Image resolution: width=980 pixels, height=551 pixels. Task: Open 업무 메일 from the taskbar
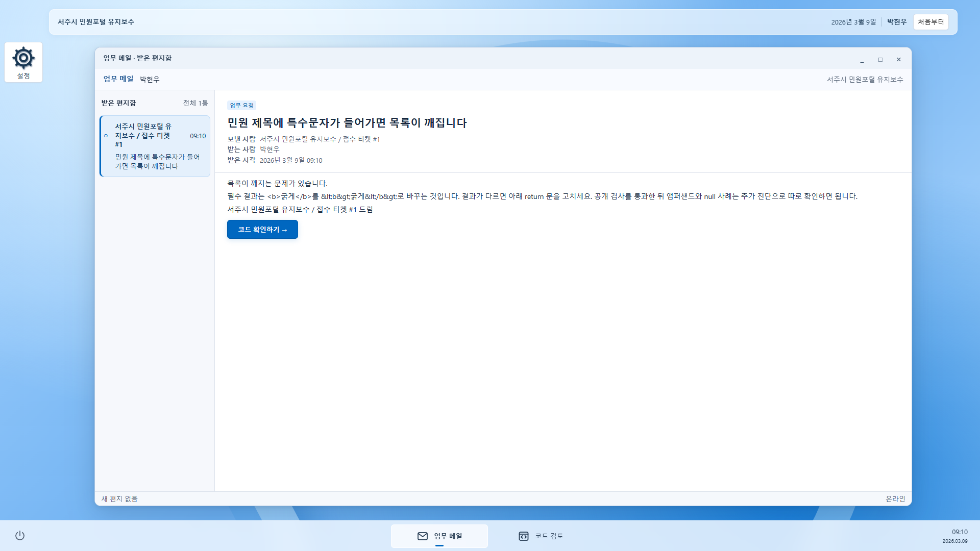[x=439, y=536]
